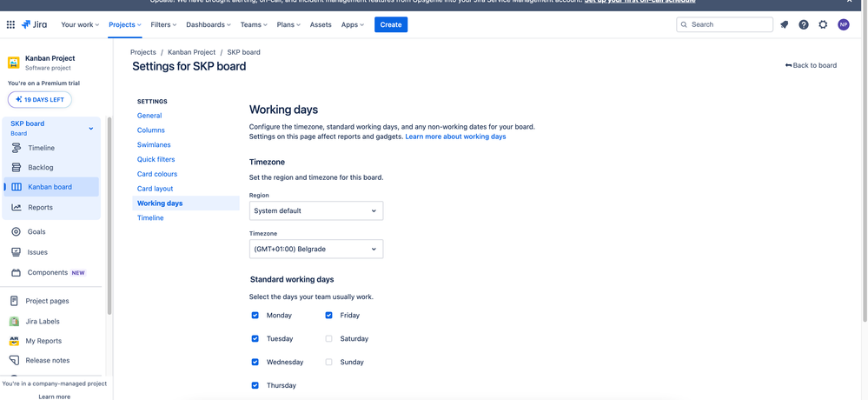Screen dimensions: 868x400
Task: Open the NP profile avatar
Action: click(x=843, y=24)
